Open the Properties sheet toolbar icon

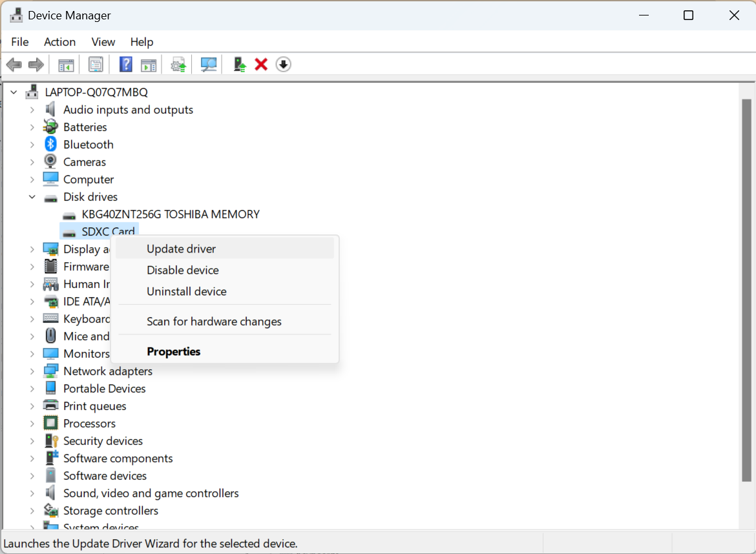[x=96, y=65]
